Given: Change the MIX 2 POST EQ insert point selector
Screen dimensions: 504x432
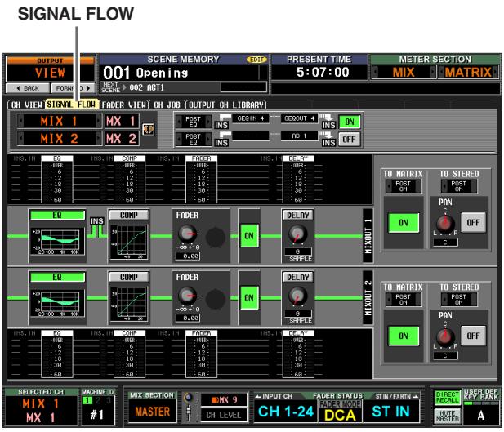Looking at the screenshot, I should click(x=194, y=140).
